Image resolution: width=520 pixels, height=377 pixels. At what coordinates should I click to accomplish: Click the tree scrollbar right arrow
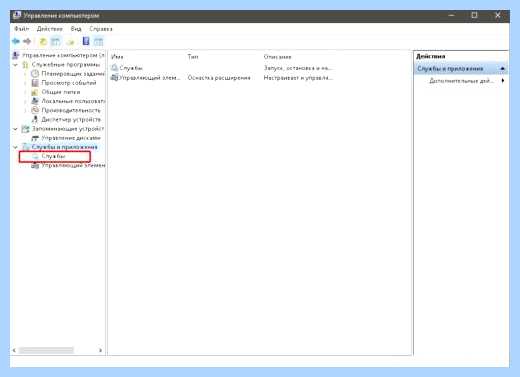pos(100,350)
